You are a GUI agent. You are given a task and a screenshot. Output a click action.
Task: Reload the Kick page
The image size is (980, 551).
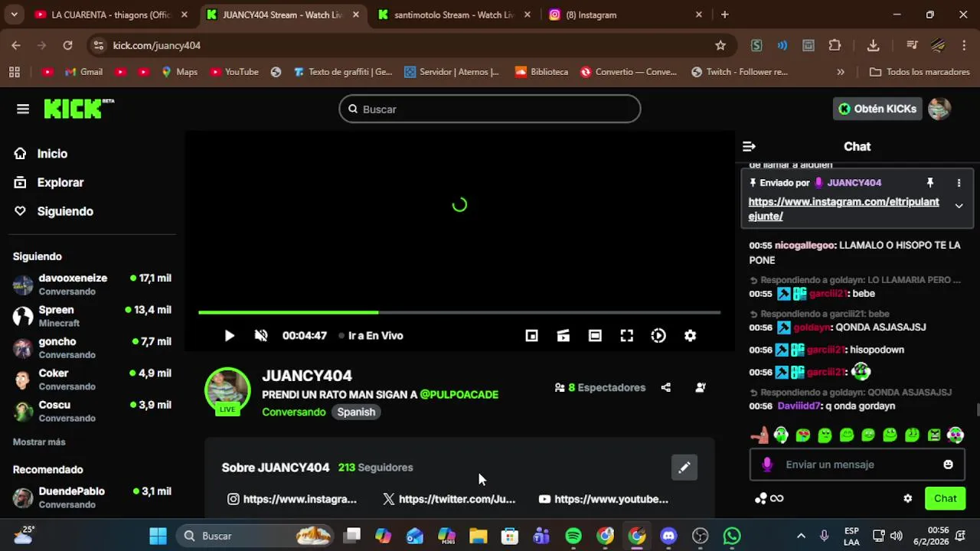click(x=67, y=45)
